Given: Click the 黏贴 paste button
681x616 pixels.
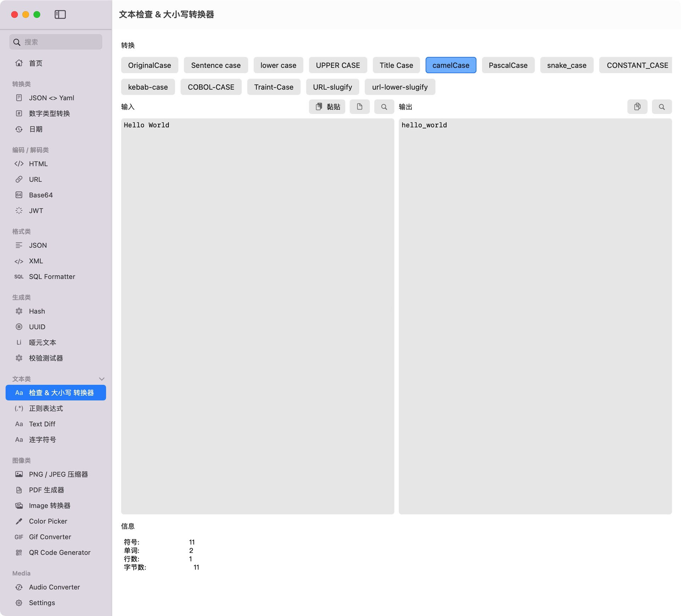Looking at the screenshot, I should pyautogui.click(x=327, y=107).
